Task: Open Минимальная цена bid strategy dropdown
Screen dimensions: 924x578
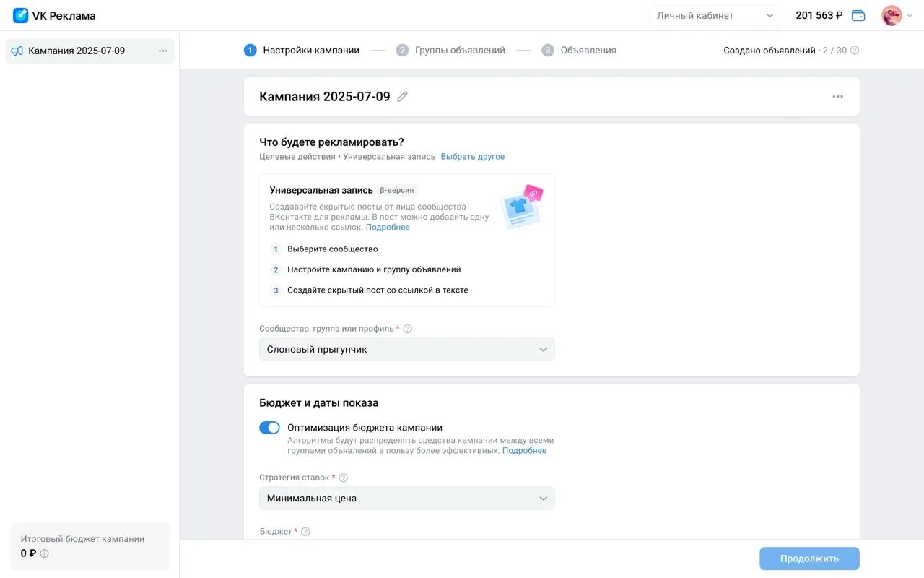Action: 406,499
